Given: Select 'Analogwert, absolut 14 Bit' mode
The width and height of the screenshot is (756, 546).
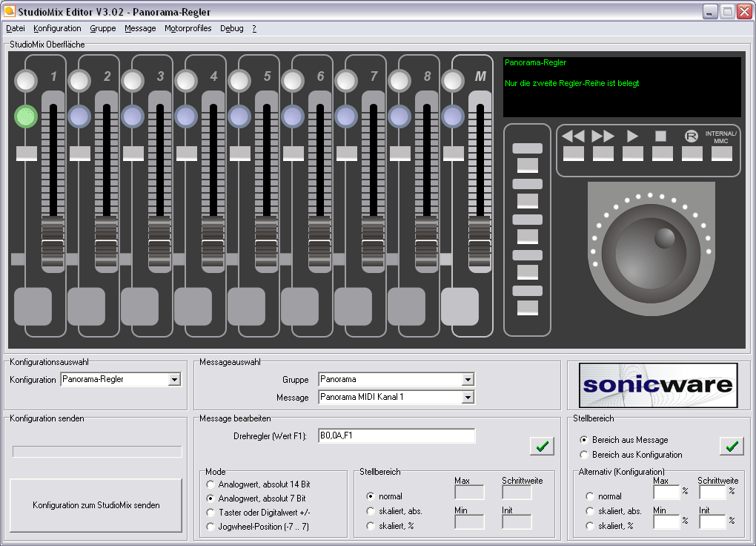Looking at the screenshot, I should pos(210,484).
